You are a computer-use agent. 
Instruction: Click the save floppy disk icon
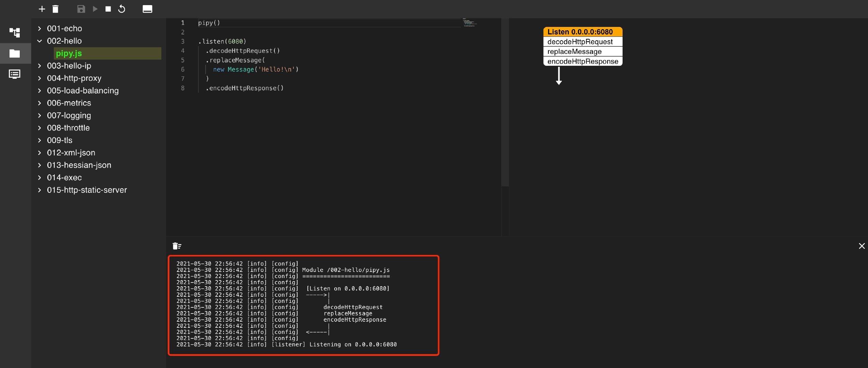[81, 9]
